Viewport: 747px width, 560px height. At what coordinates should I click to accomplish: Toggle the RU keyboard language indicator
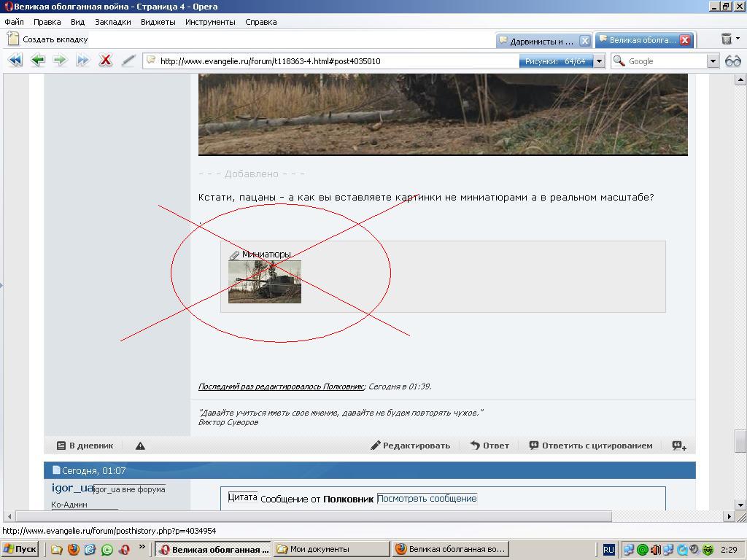[608, 550]
